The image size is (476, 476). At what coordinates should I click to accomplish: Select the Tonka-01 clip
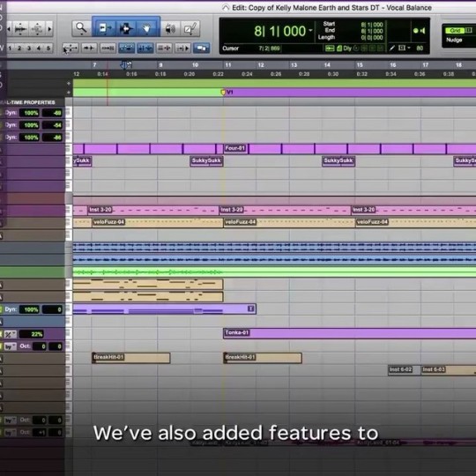tap(349, 333)
